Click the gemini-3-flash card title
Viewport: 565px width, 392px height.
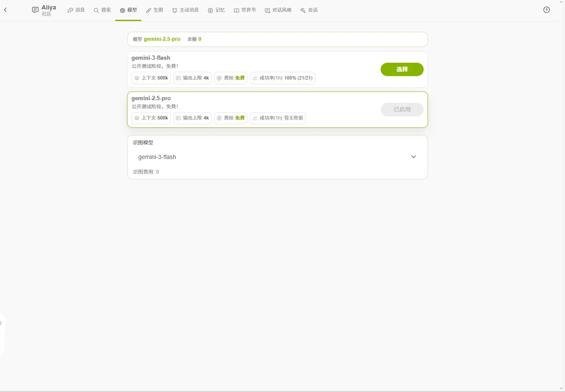point(151,58)
